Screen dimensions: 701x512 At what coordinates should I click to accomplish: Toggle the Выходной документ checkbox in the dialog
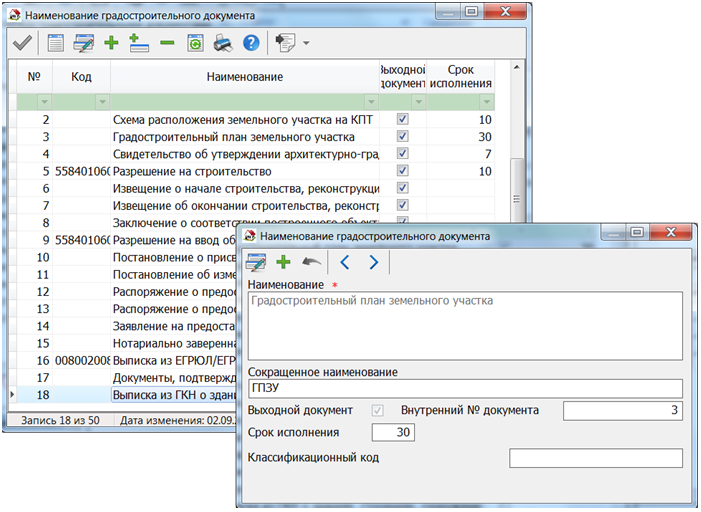click(x=377, y=410)
